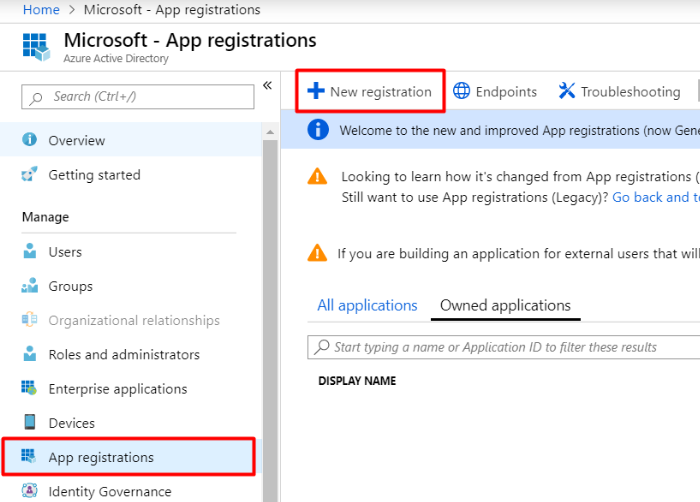Click the Identity Governance icon
This screenshot has height=502, width=700.
29,491
